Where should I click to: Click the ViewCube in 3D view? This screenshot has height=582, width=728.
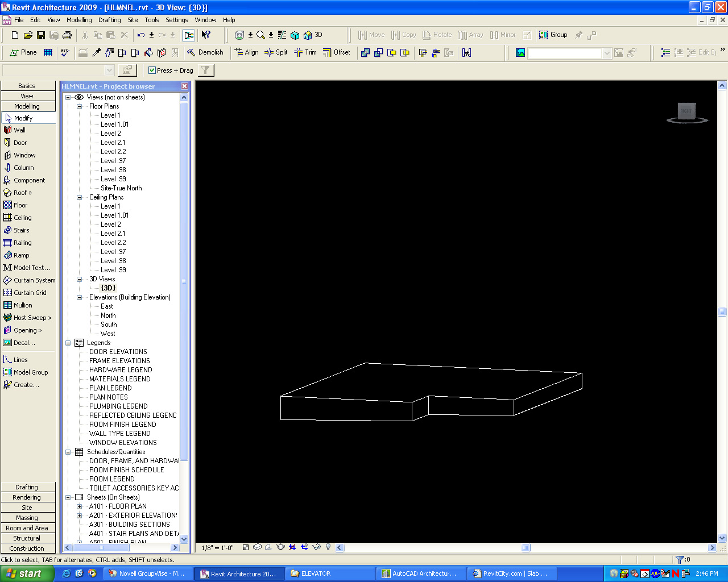pyautogui.click(x=686, y=111)
